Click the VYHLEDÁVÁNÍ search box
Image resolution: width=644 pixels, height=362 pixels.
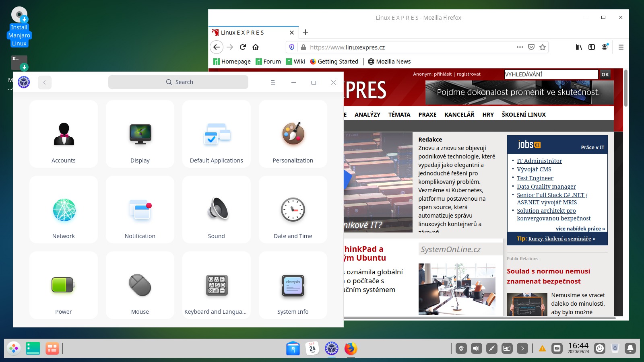[x=551, y=74]
